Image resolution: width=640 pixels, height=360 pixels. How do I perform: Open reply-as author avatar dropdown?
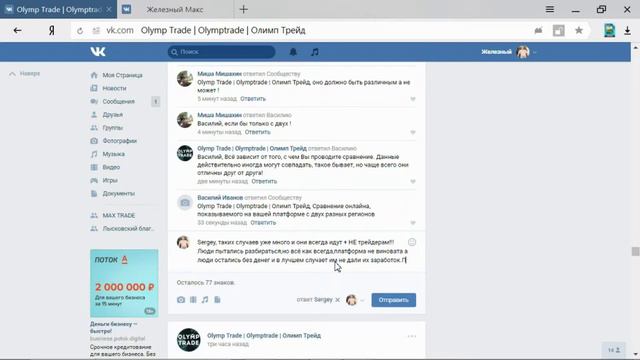(x=355, y=300)
